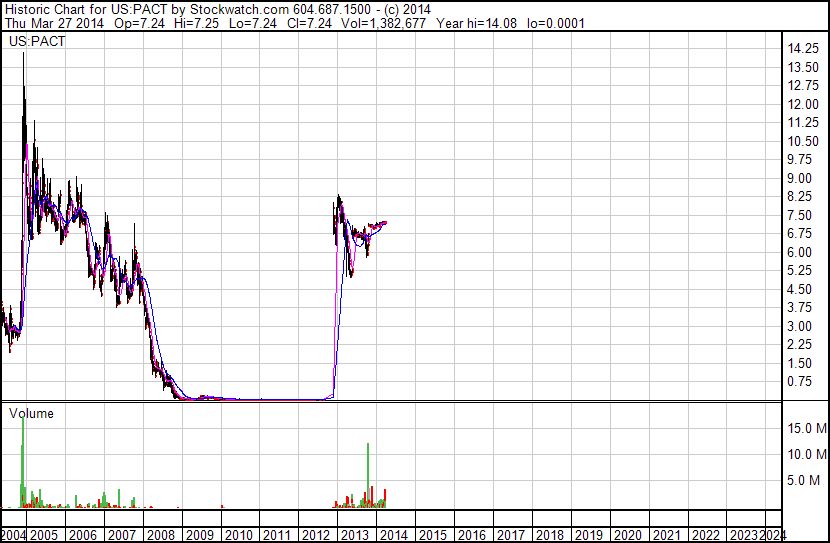This screenshot has height=543, width=830.
Task: Select the 0.75 price axis label
Action: tap(802, 381)
